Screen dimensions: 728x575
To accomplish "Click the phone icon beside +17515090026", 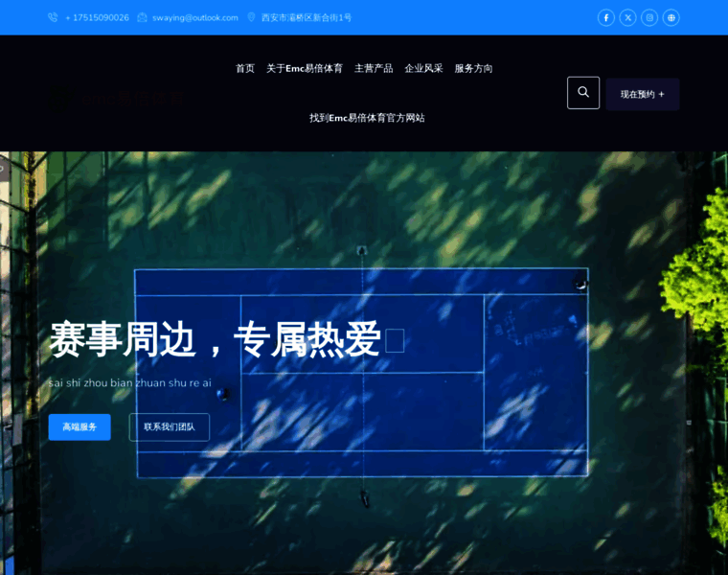I will click(x=53, y=17).
